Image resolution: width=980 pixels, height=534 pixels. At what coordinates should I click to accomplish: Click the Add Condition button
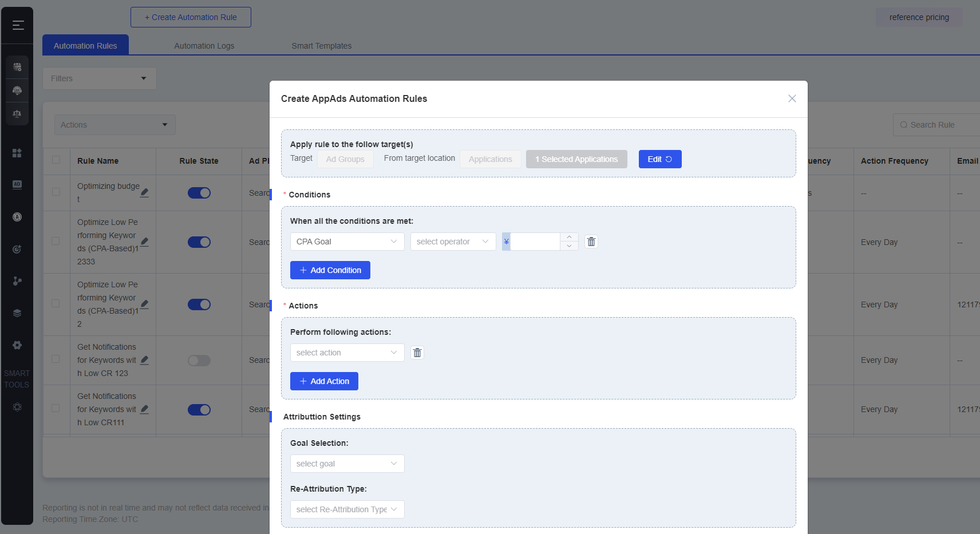tap(330, 270)
